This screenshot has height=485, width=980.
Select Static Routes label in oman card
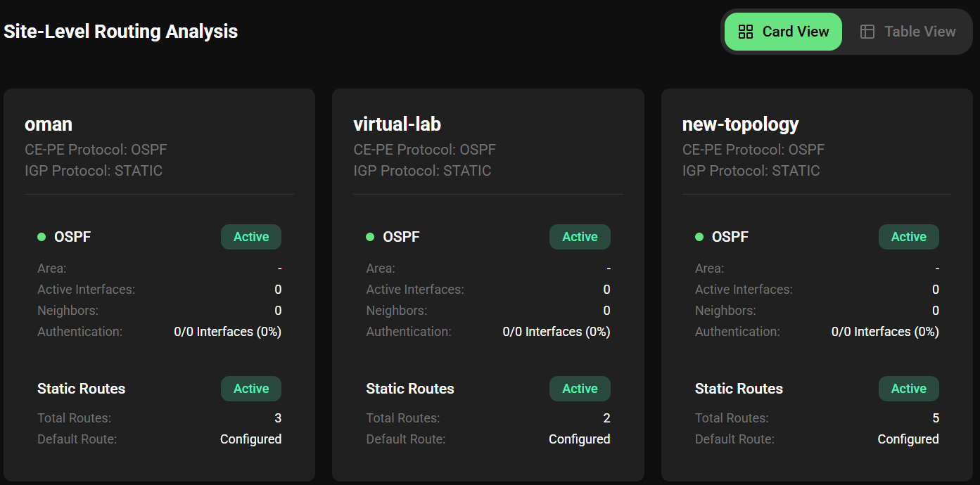[81, 389]
